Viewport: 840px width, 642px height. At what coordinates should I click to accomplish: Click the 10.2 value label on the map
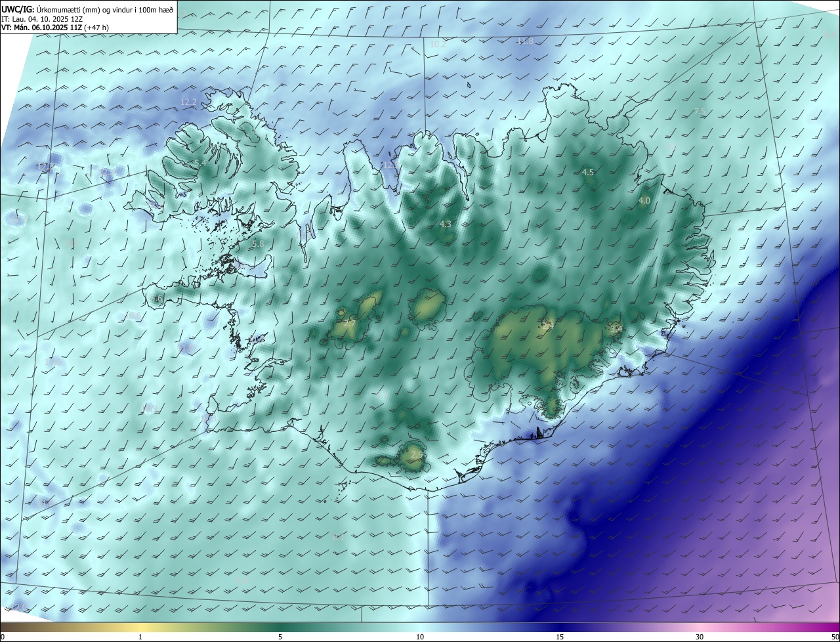click(x=438, y=44)
